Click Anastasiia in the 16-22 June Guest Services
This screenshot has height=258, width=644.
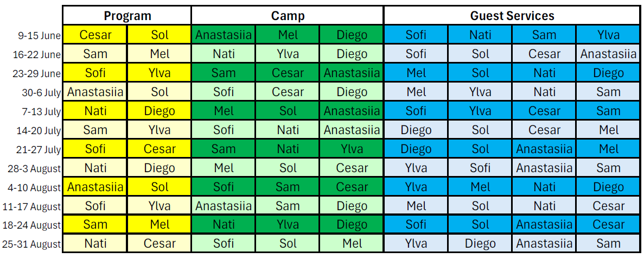[x=608, y=54]
